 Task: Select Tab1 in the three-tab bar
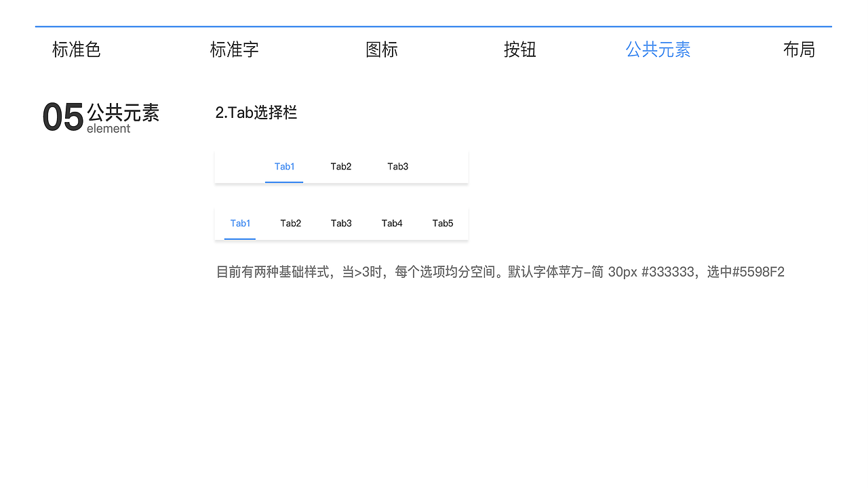point(284,167)
